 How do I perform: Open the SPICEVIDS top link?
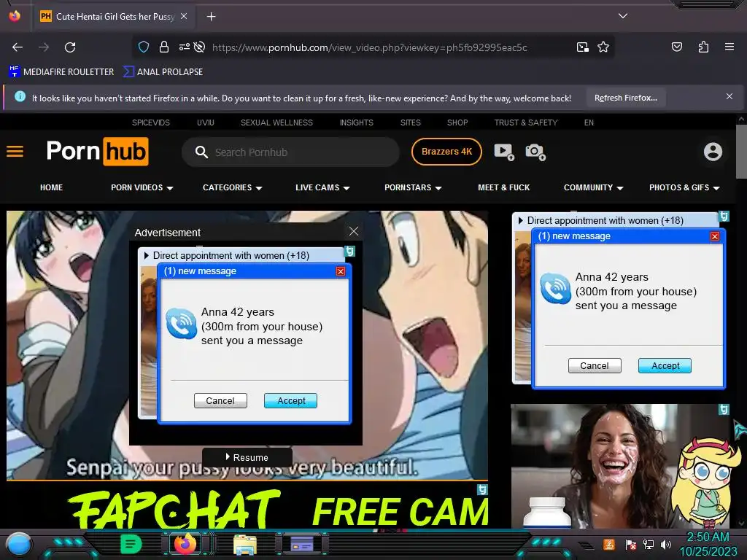[x=150, y=122]
